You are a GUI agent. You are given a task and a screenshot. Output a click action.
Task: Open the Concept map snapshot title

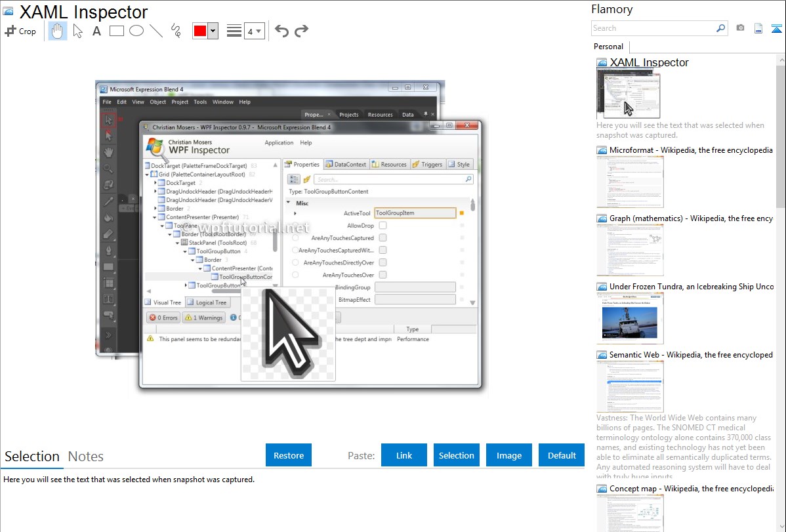point(691,489)
